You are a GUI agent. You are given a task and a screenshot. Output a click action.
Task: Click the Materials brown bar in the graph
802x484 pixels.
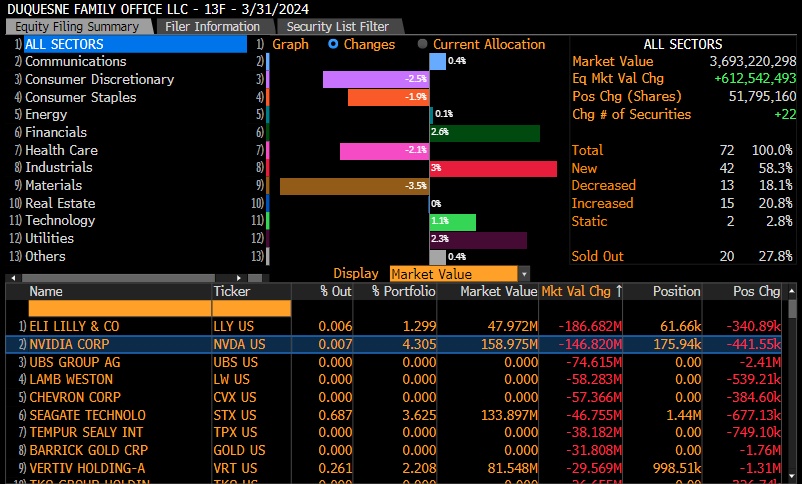pyautogui.click(x=354, y=186)
